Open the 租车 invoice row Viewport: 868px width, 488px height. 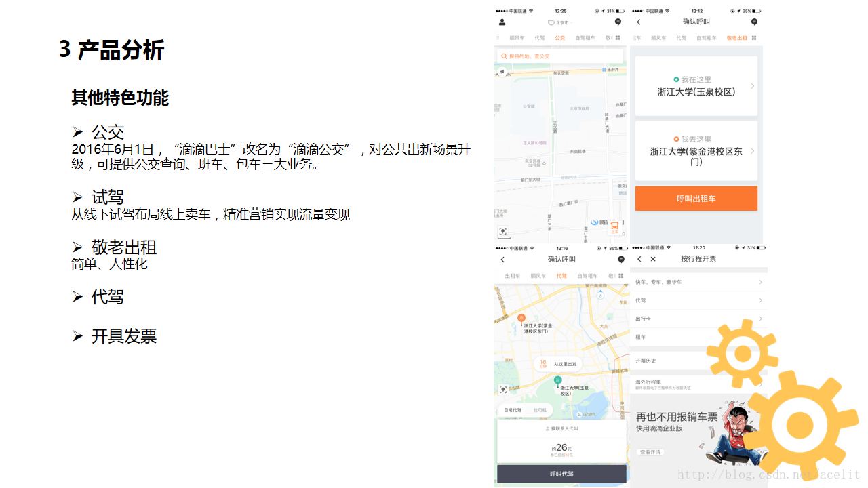(698, 337)
